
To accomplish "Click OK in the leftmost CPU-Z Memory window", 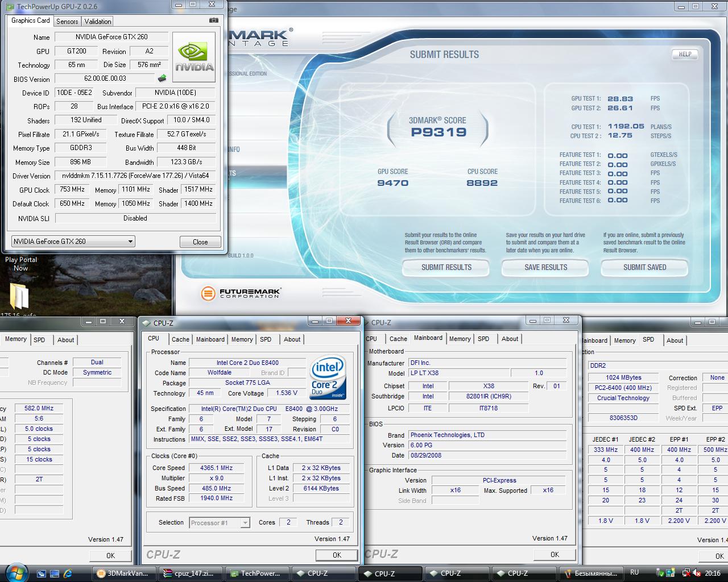I will coord(110,556).
